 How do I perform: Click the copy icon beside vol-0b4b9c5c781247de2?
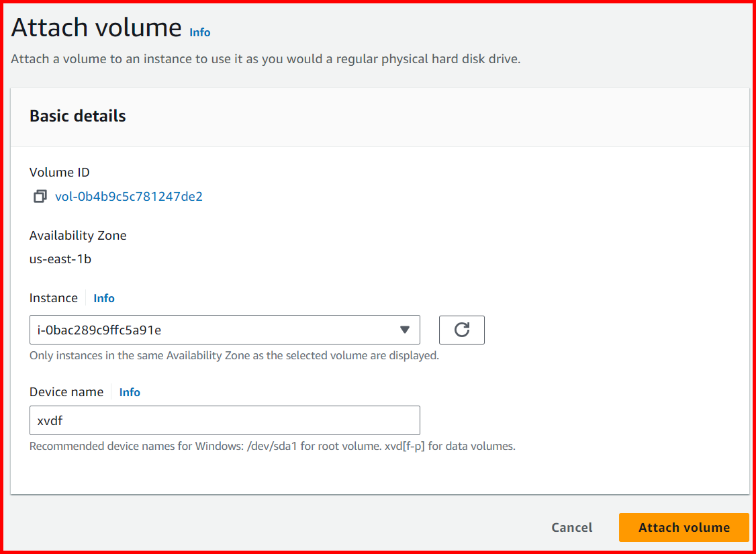pos(40,196)
